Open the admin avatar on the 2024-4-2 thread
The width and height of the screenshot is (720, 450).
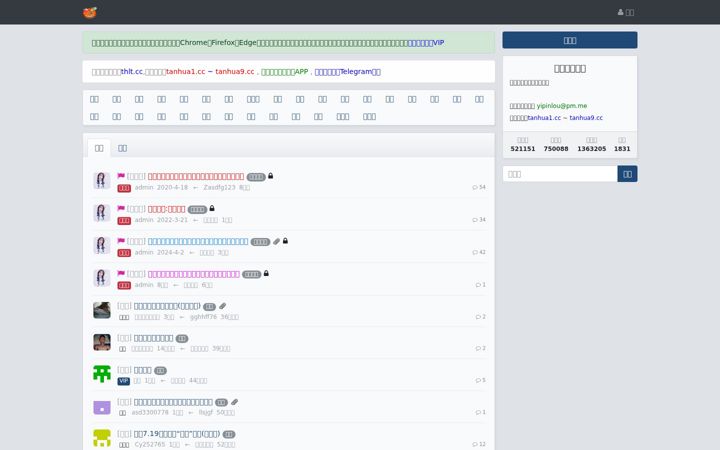point(101,246)
